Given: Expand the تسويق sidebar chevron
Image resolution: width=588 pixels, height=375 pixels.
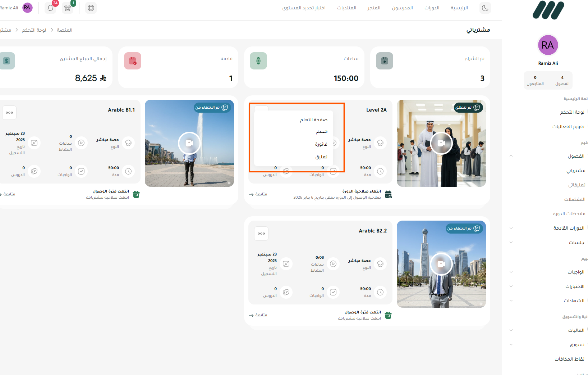Looking at the screenshot, I should coord(511,344).
